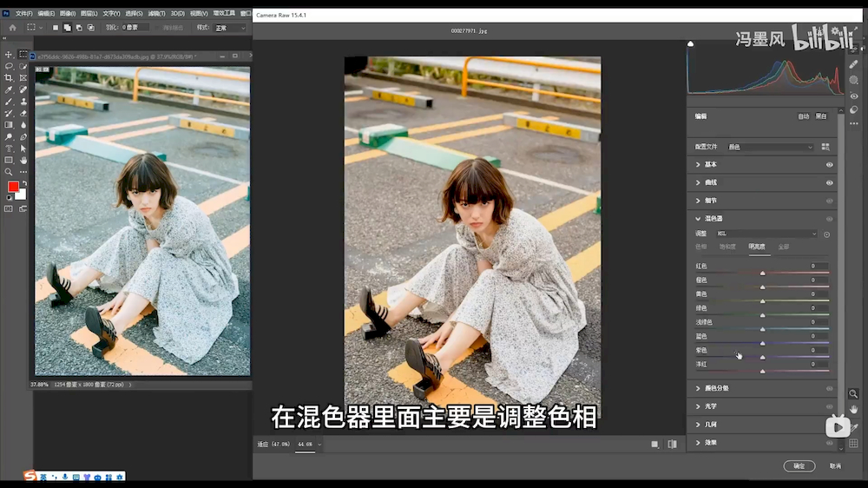Click the 羽化 feather input field

tap(135, 27)
